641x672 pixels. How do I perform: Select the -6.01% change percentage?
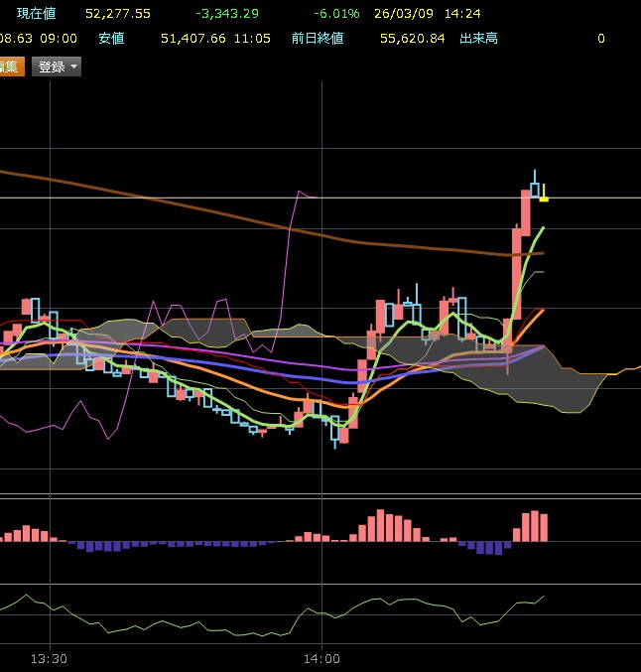click(336, 14)
